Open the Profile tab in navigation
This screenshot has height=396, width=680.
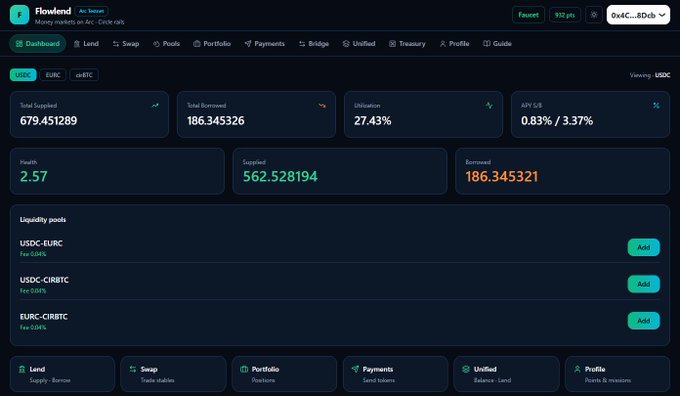click(454, 43)
